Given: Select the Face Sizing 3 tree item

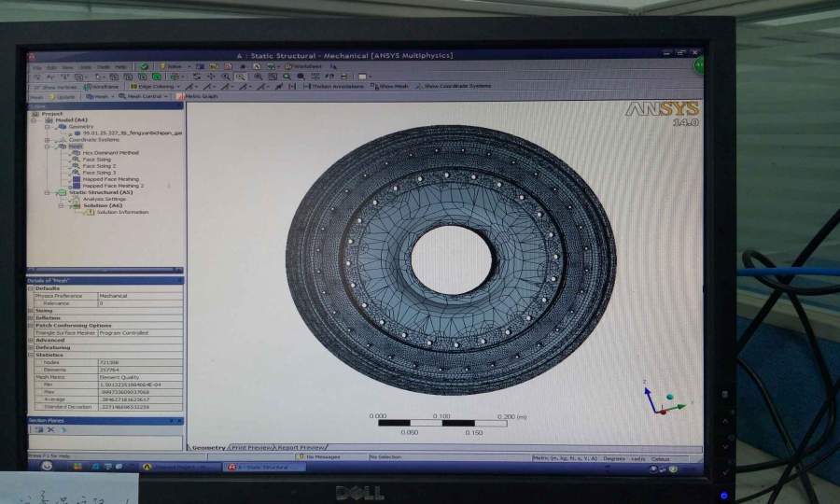Looking at the screenshot, I should (99, 173).
